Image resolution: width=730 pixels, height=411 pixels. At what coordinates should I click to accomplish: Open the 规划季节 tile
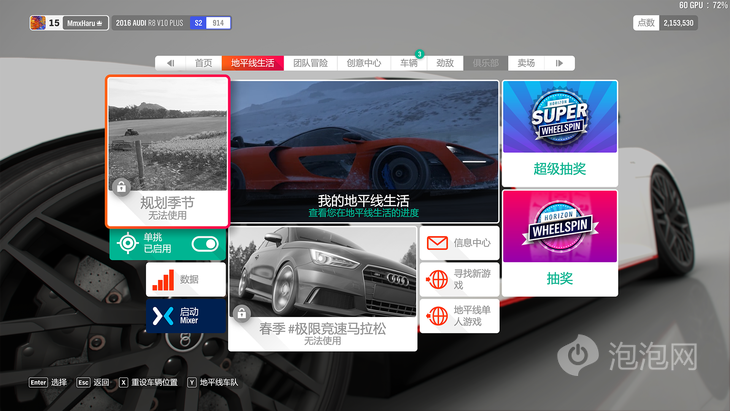coord(168,151)
